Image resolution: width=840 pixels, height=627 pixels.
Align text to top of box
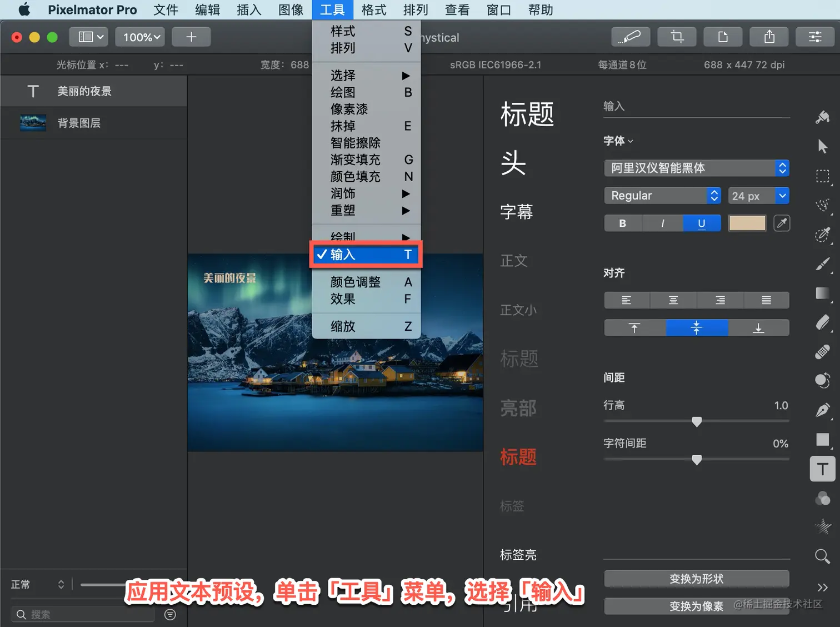634,328
